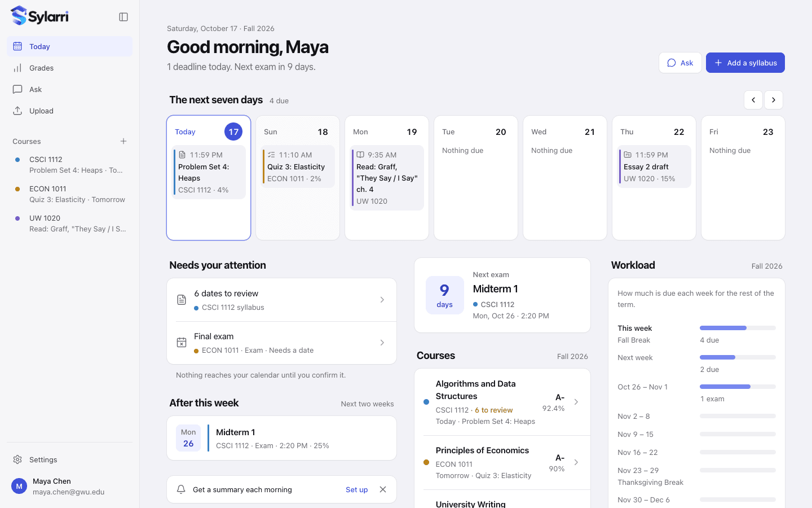This screenshot has width=812, height=508.
Task: Click the "4 due" count beside The next seven days
Action: click(x=279, y=101)
